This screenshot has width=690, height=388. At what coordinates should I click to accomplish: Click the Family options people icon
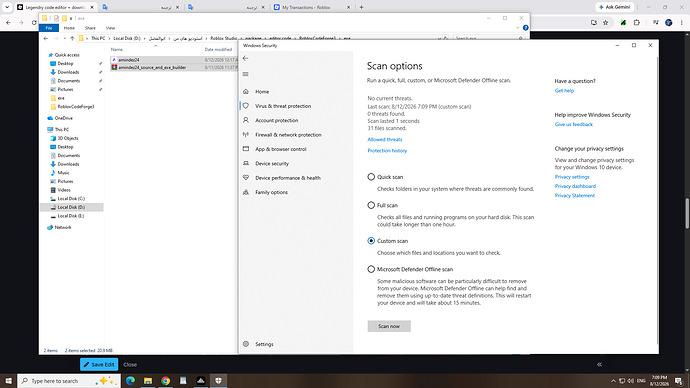[246, 192]
